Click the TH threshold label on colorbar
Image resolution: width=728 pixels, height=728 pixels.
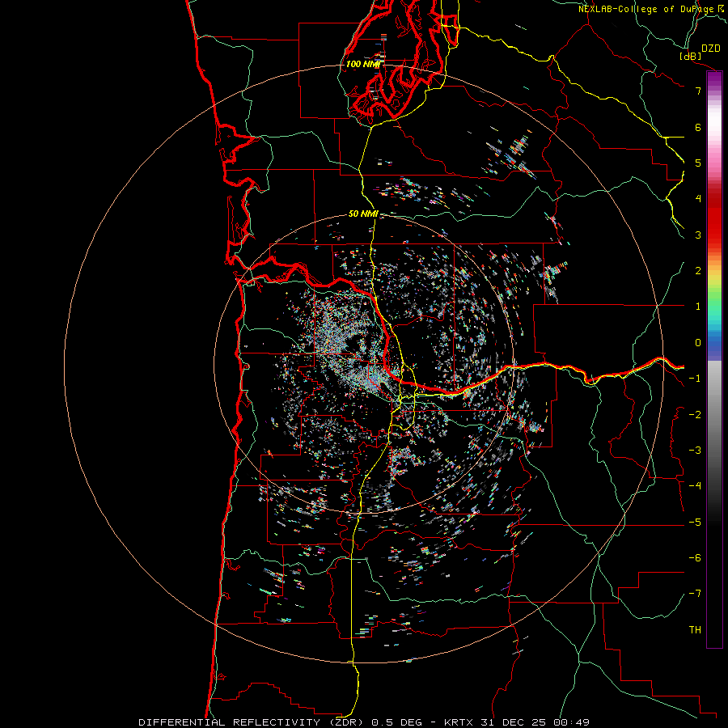click(x=695, y=630)
